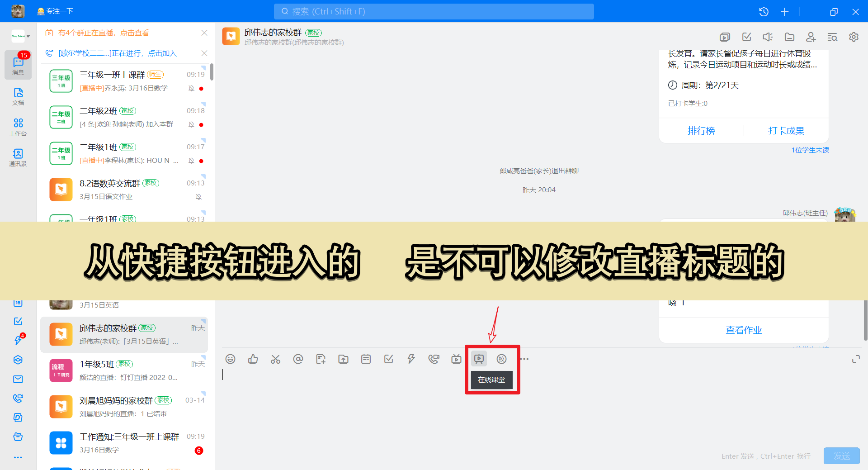Click the plus icon in the title bar
This screenshot has height=470, width=868.
click(785, 12)
